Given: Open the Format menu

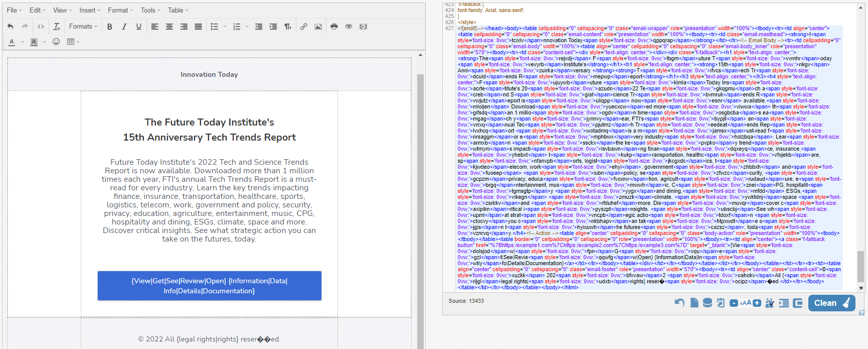Looking at the screenshot, I should [120, 10].
